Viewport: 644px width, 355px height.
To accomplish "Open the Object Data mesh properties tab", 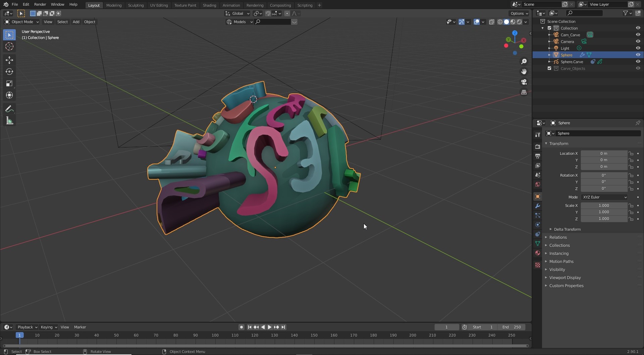I will pyautogui.click(x=538, y=243).
